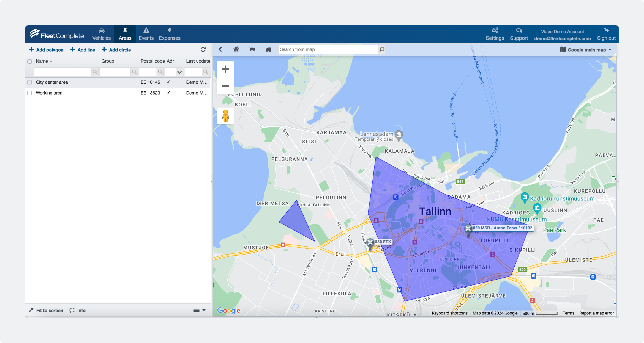Viewport: 644px width, 343px height.
Task: Click the Name filter search icon
Action: [x=95, y=72]
